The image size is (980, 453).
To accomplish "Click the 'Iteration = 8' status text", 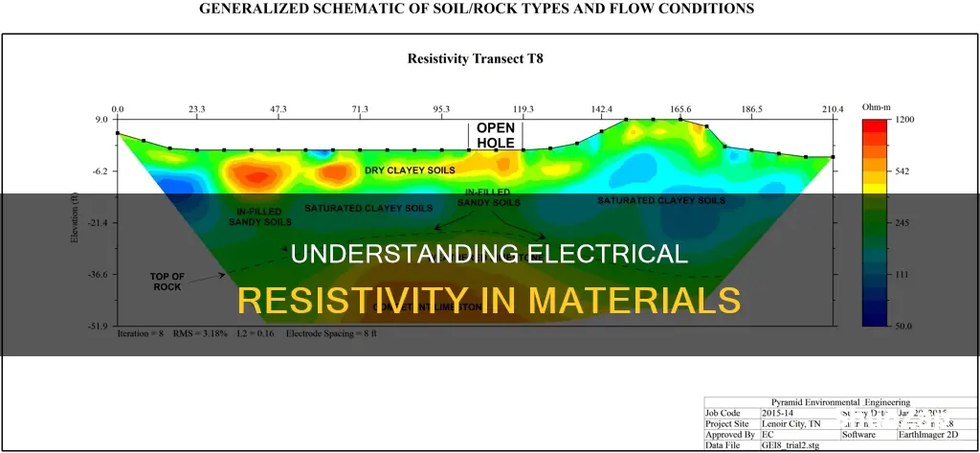I will click(x=141, y=334).
